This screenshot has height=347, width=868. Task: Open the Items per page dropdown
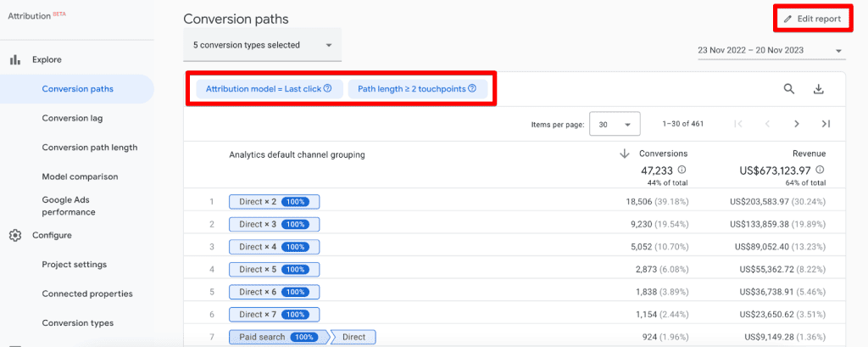tap(615, 124)
